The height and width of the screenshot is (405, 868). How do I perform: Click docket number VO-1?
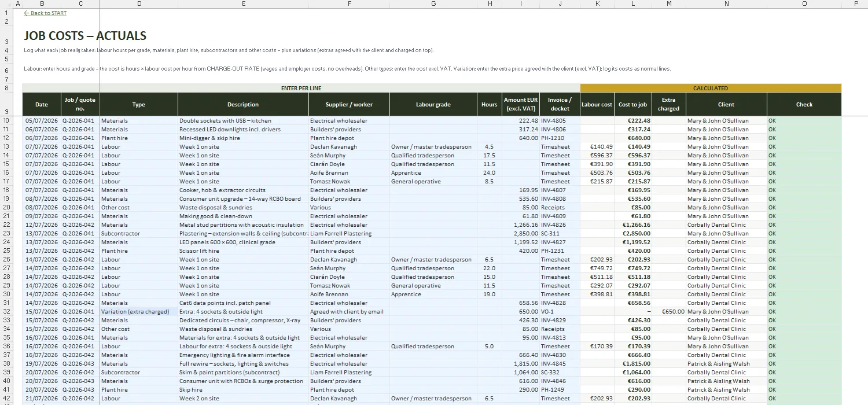(x=560, y=312)
